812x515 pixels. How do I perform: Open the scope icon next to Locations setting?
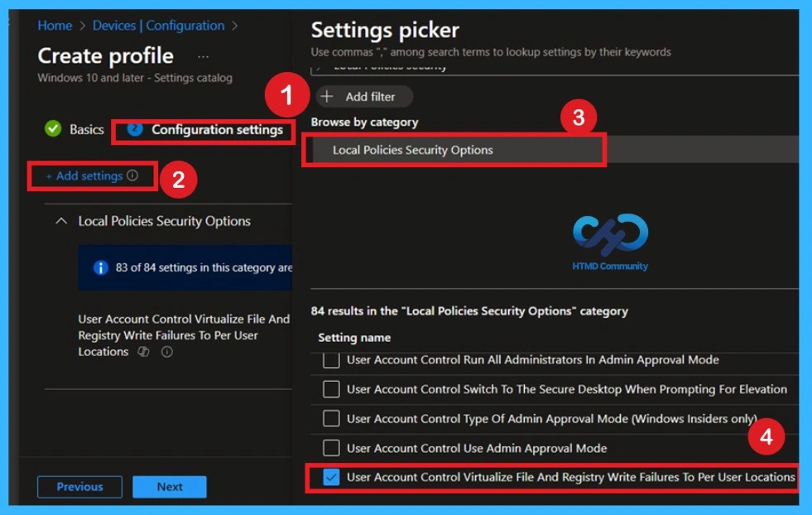pos(142,352)
